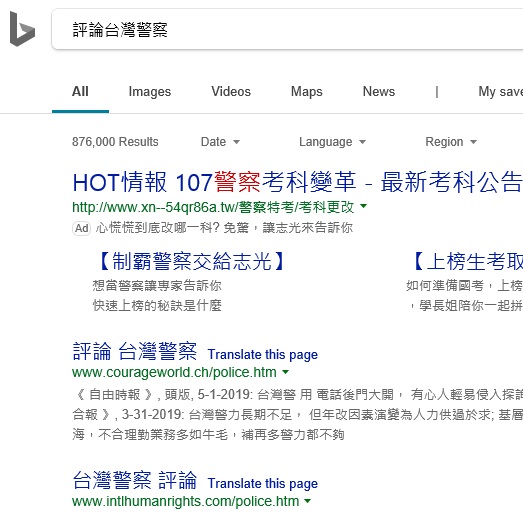Translate the courageworld.ch result page

(x=263, y=355)
